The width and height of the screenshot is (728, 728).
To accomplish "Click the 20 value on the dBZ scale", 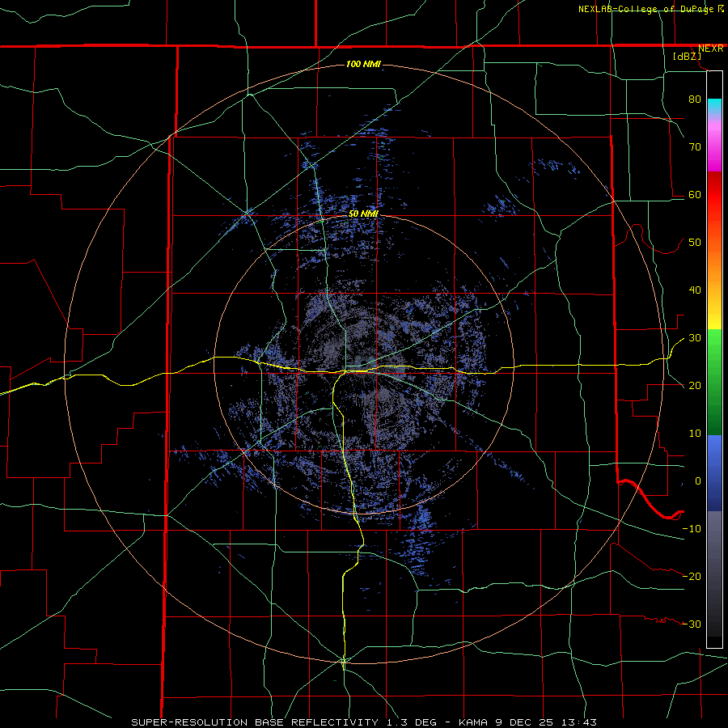I will (695, 385).
